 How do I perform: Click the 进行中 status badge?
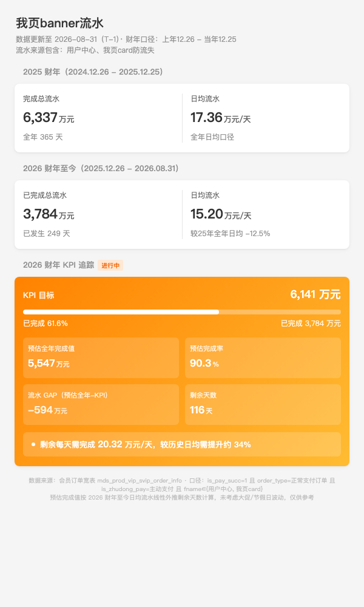110,265
